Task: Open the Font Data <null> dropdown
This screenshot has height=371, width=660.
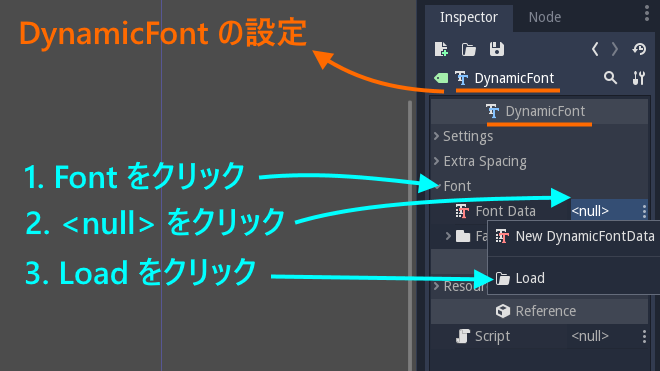Action: point(604,211)
